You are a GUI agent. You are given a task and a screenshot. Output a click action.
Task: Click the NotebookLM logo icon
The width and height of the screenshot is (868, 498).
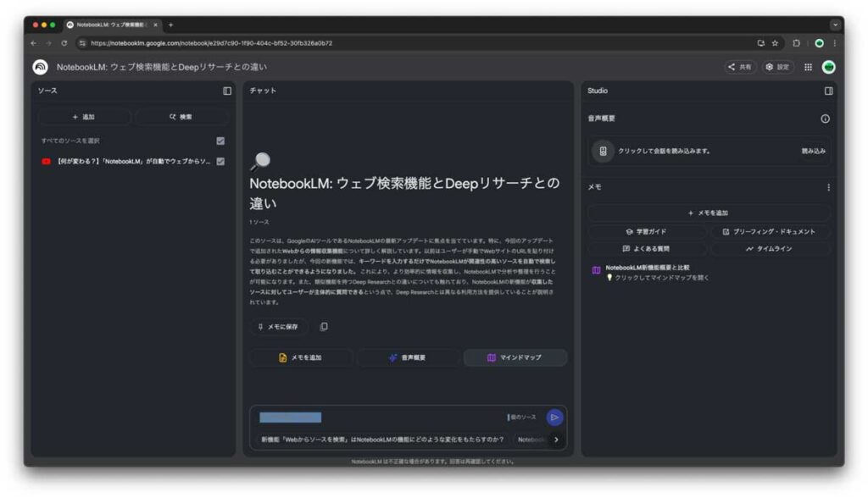(40, 67)
